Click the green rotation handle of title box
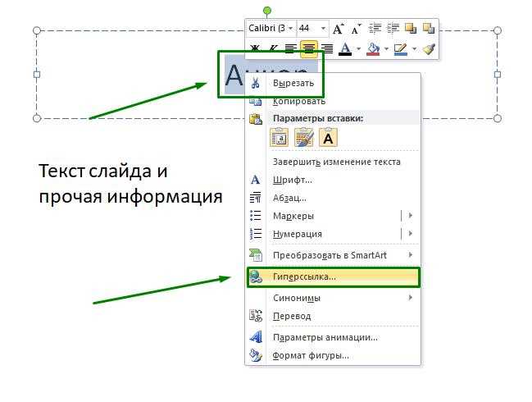The height and width of the screenshot is (402, 532). tap(267, 11)
